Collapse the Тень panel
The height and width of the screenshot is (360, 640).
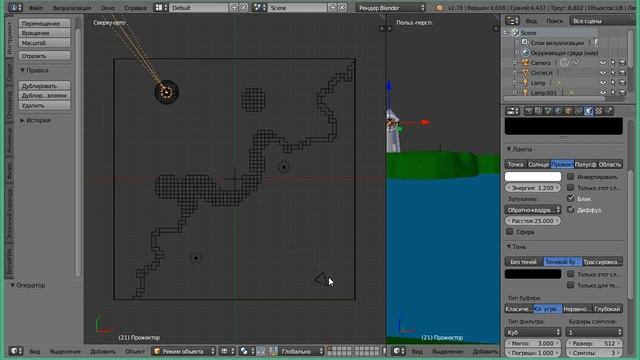(x=509, y=247)
